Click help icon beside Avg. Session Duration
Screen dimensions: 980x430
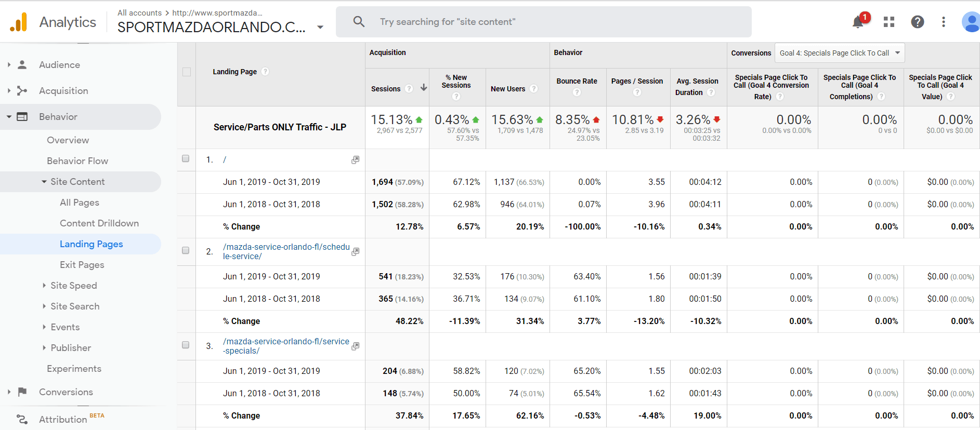click(711, 92)
